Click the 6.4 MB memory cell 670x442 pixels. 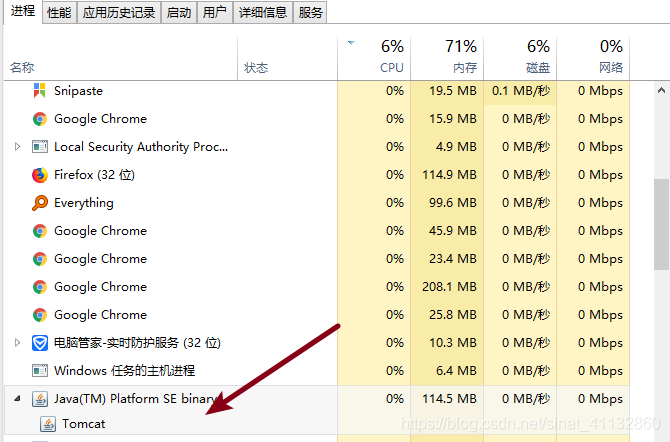click(x=447, y=371)
